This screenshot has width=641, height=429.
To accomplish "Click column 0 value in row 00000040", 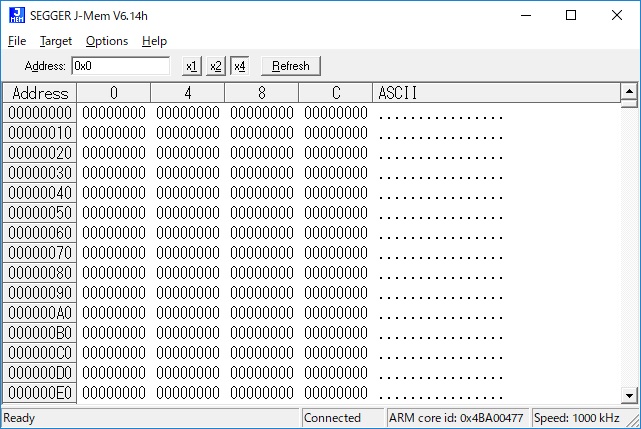I will [x=114, y=193].
